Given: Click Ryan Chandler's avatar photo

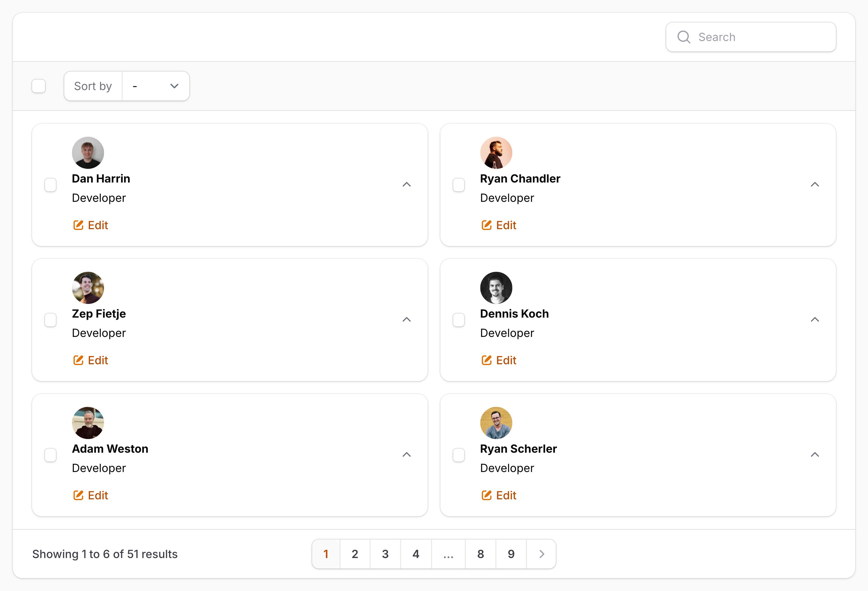Looking at the screenshot, I should (x=496, y=153).
